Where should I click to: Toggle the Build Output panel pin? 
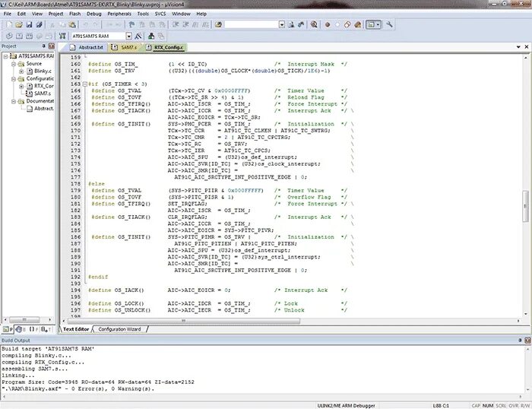(520, 340)
